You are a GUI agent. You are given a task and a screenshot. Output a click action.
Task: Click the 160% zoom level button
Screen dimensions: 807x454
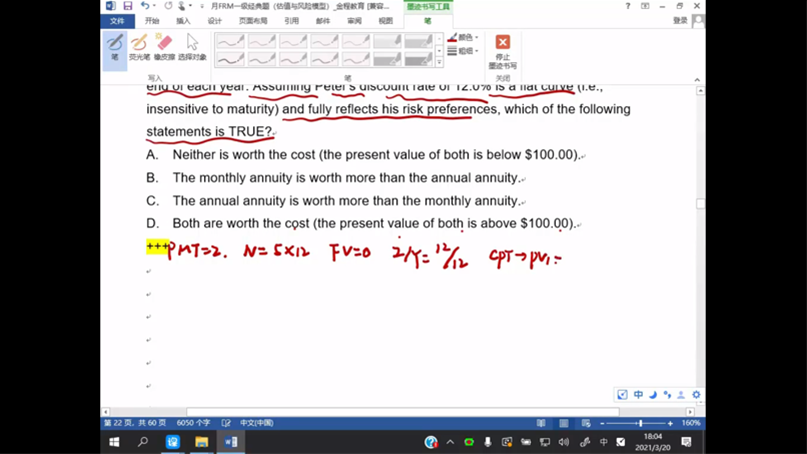coord(691,423)
